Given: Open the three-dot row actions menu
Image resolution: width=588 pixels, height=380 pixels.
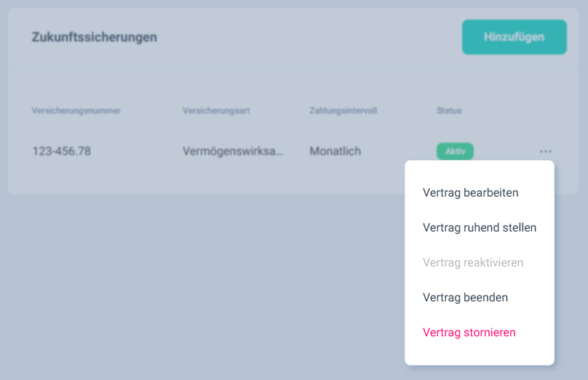Looking at the screenshot, I should tap(546, 151).
